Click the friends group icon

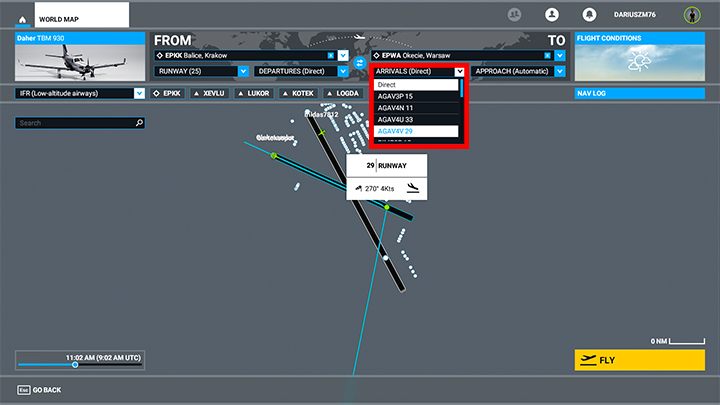pyautogui.click(x=515, y=15)
